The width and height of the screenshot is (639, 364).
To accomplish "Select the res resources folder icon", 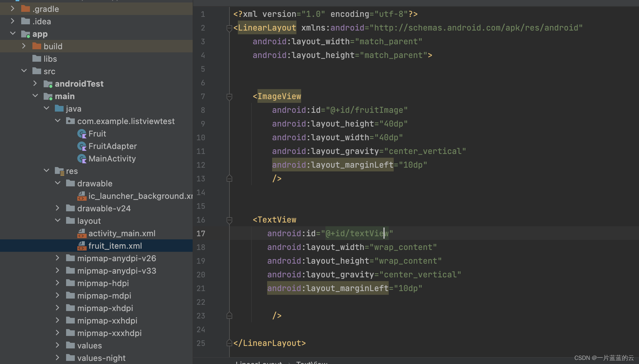I will [59, 171].
